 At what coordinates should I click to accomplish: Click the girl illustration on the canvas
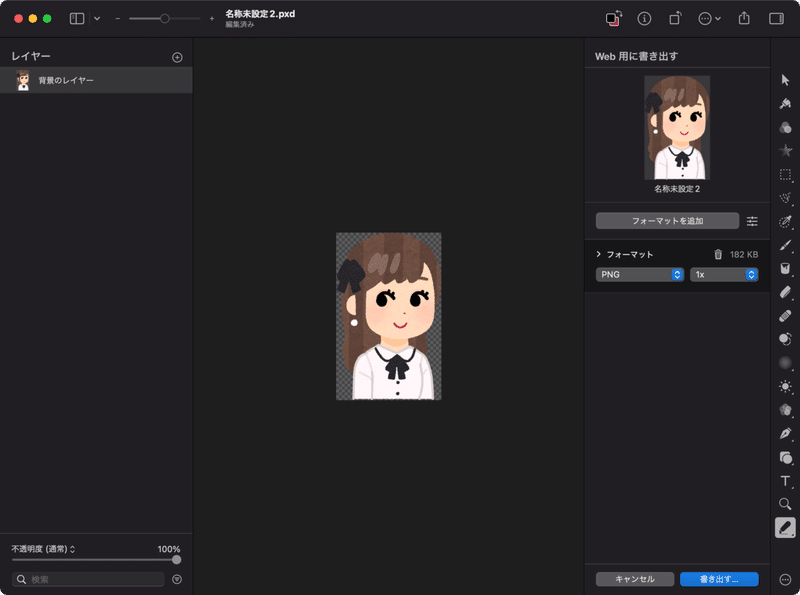(388, 316)
